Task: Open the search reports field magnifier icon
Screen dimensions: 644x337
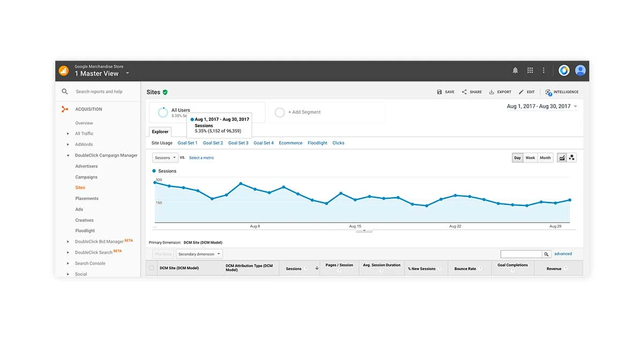Action: pos(64,91)
